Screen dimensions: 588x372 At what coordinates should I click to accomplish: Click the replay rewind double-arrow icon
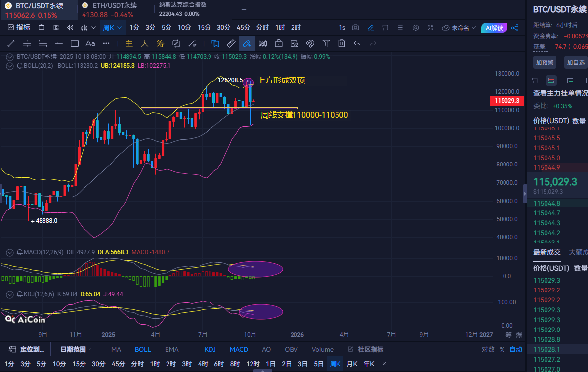[70, 27]
